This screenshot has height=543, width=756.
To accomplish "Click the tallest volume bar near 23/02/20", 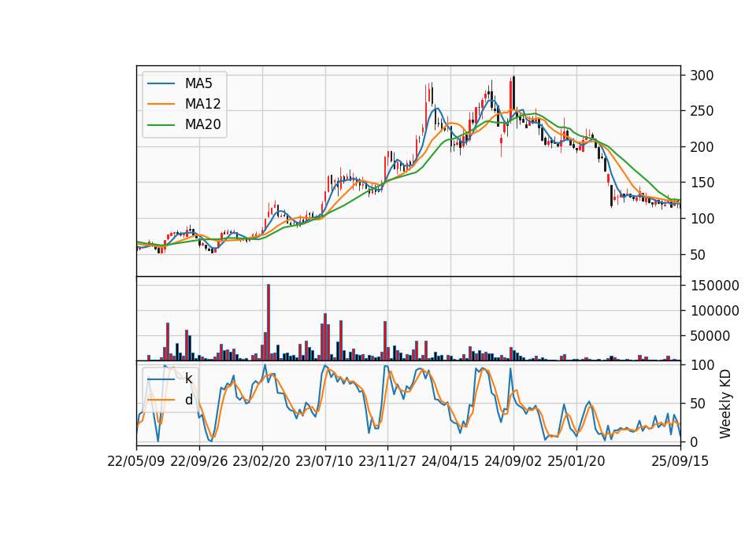I will [x=269, y=323].
